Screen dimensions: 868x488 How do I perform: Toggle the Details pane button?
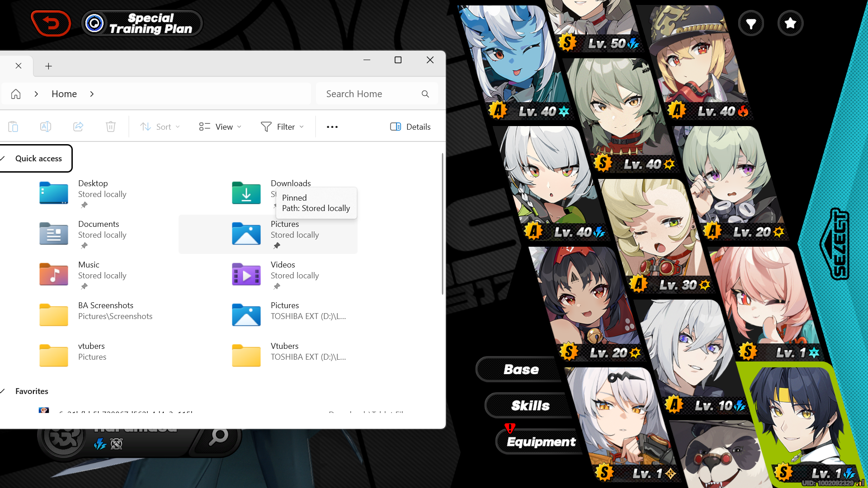coord(410,127)
